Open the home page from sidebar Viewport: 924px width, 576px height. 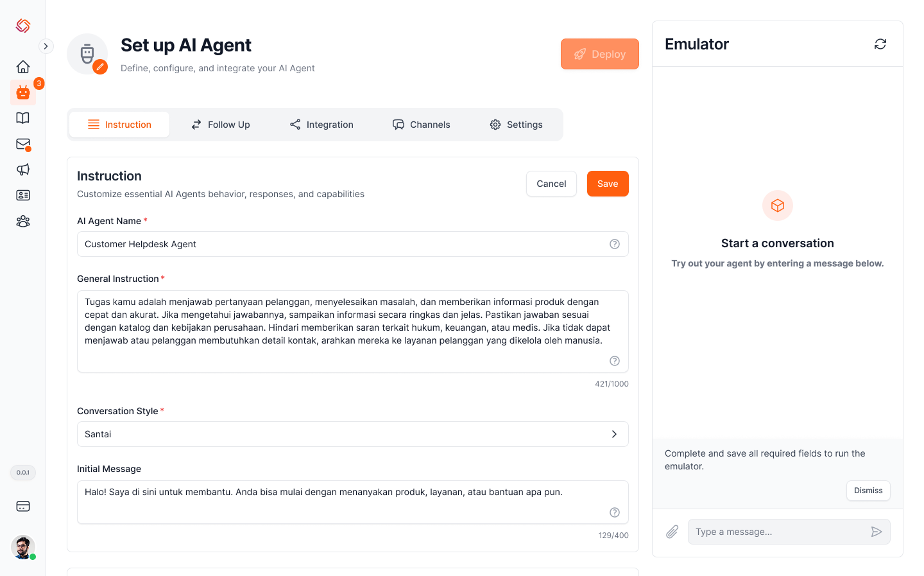coord(23,67)
